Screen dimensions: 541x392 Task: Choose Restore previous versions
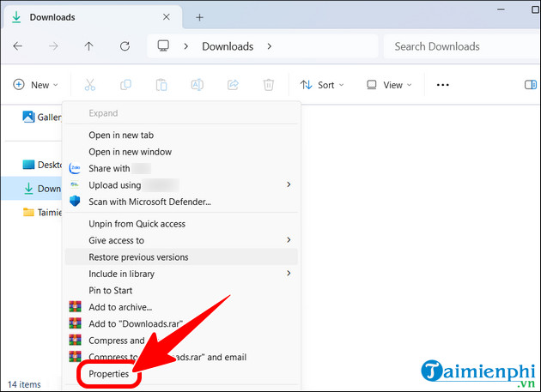click(x=181, y=257)
